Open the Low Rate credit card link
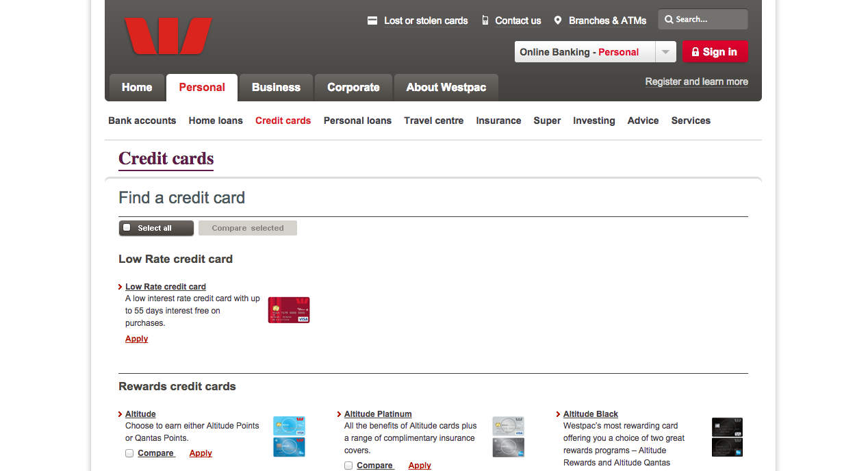 [166, 287]
